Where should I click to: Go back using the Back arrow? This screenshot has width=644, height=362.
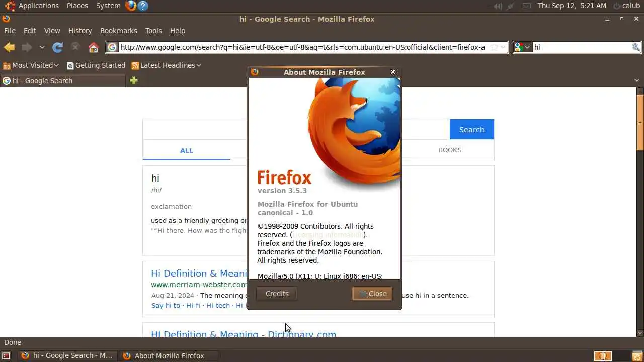[10, 47]
